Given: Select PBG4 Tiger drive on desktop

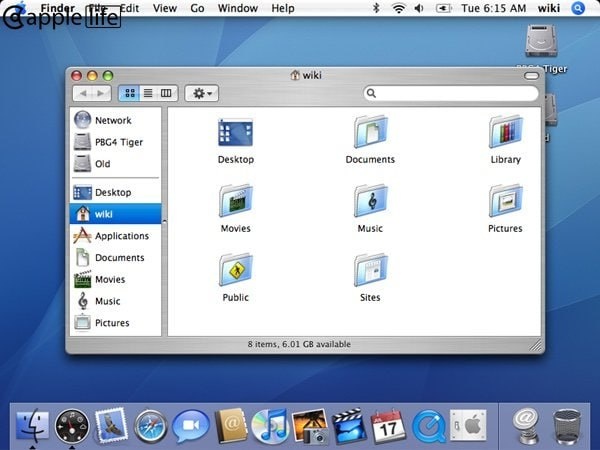Looking at the screenshot, I should 541,48.
